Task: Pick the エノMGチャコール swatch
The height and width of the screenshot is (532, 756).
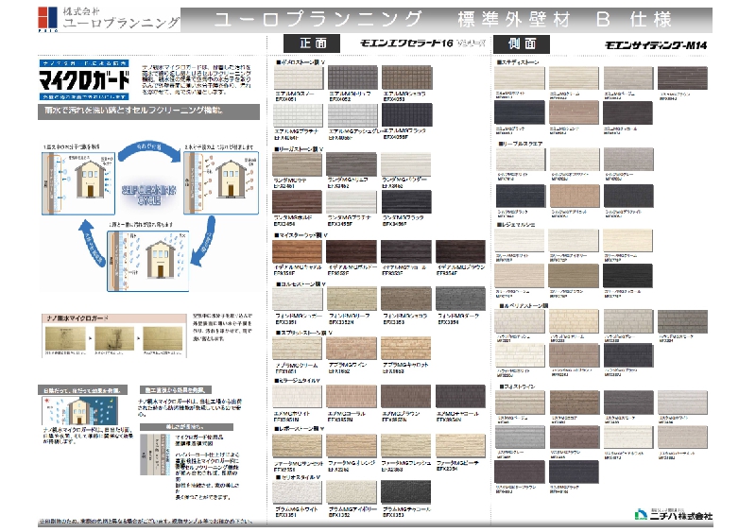Action: pos(460,397)
